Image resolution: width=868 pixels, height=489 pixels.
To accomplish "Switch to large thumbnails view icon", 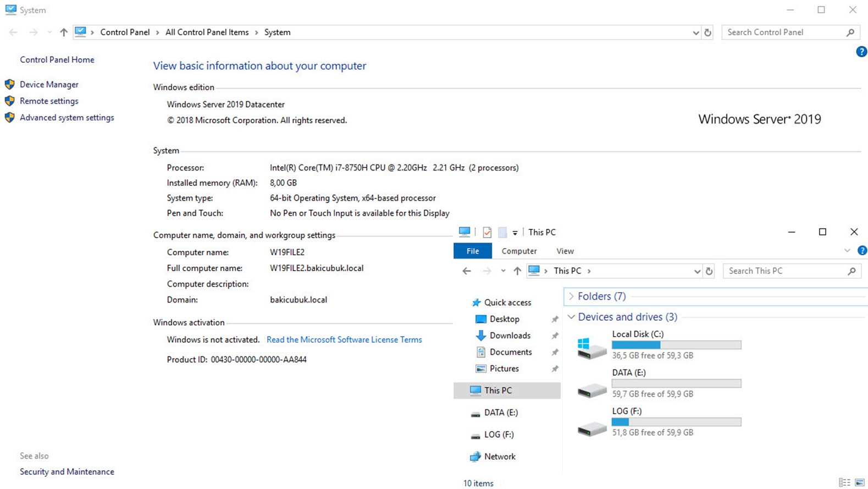I will coord(860,482).
